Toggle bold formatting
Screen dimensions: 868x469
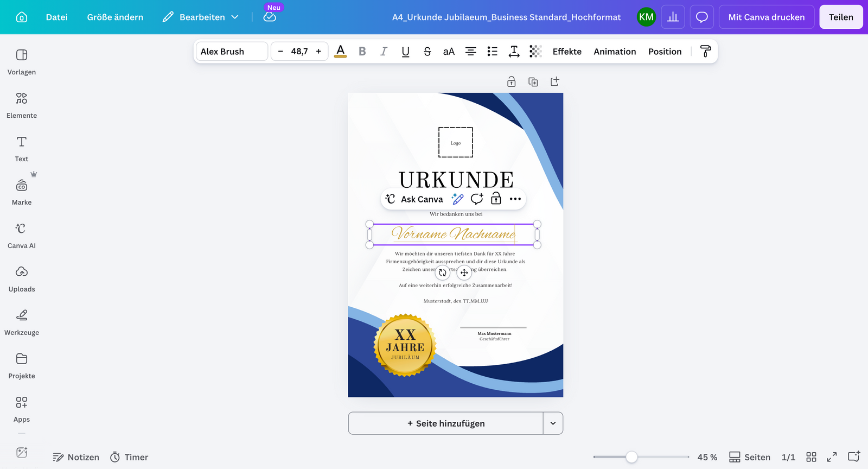point(362,52)
